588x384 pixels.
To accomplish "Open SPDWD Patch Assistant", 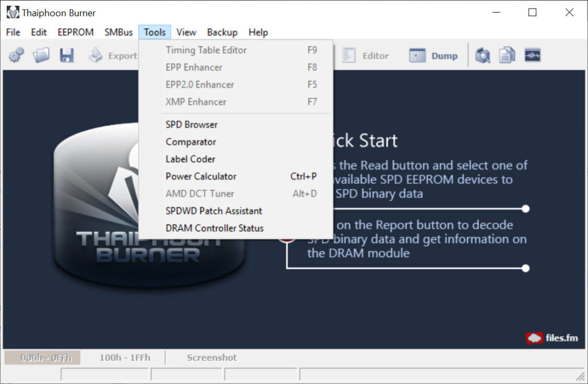I will (236, 211).
